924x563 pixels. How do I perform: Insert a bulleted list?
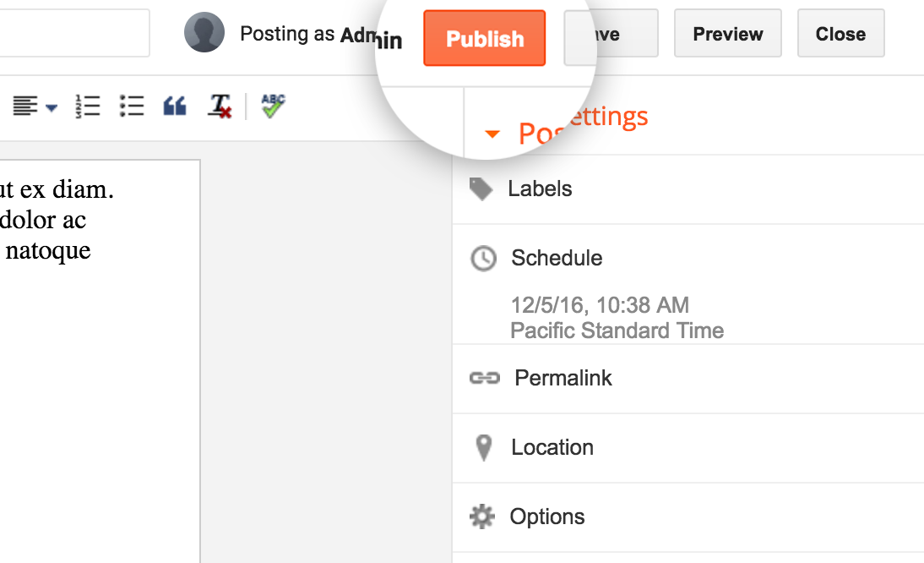click(x=132, y=107)
